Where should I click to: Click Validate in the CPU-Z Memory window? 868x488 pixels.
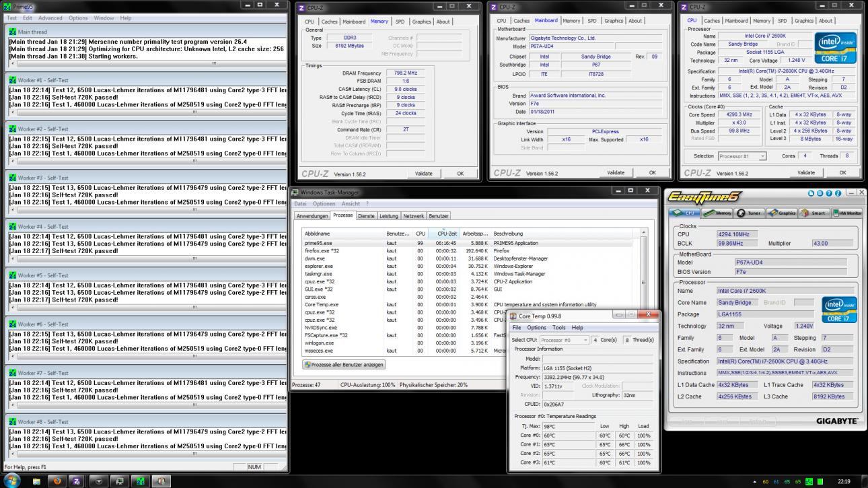coord(424,174)
